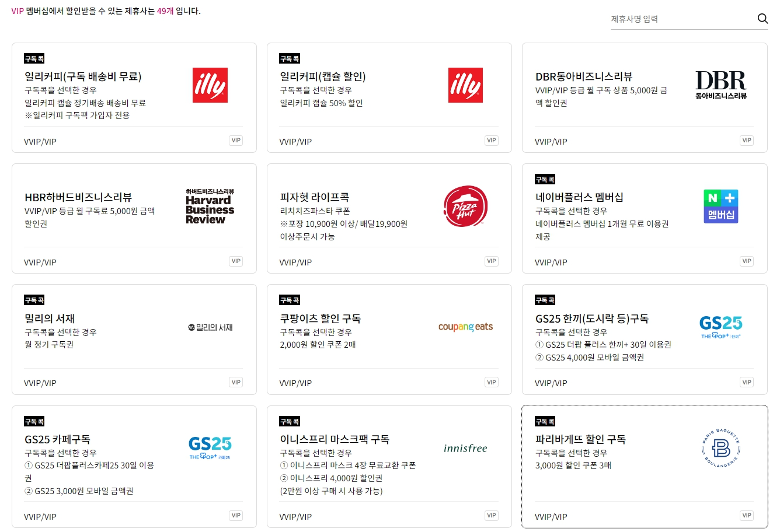Image resolution: width=780 pixels, height=532 pixels.
Task: Open the 일리커피(캡슐 할인) title
Action: [x=323, y=76]
